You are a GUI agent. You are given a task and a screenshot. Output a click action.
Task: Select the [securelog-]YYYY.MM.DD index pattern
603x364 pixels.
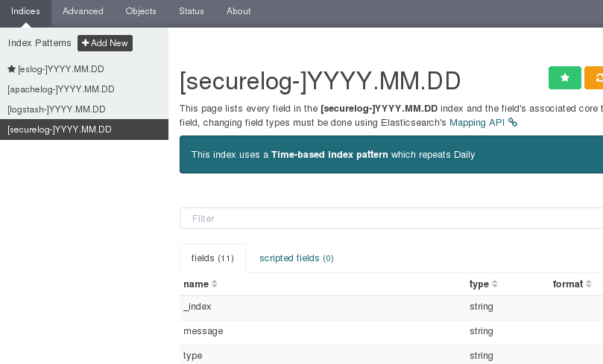tap(84, 130)
